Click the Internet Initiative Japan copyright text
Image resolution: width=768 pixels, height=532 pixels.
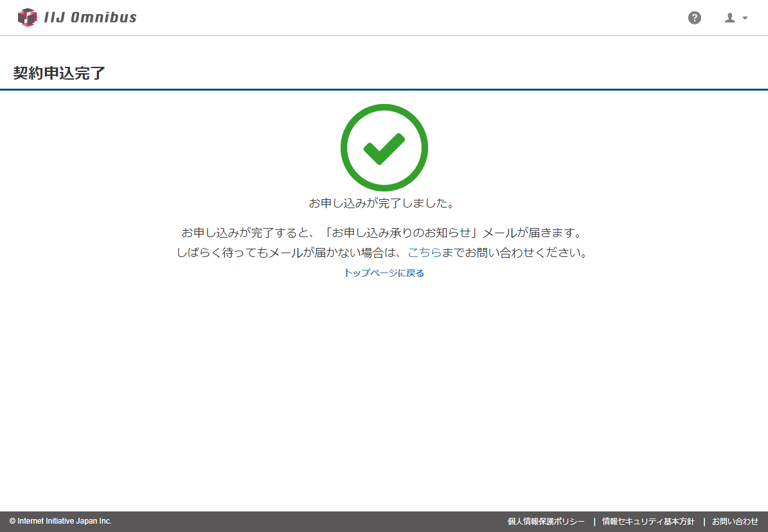pos(60,521)
